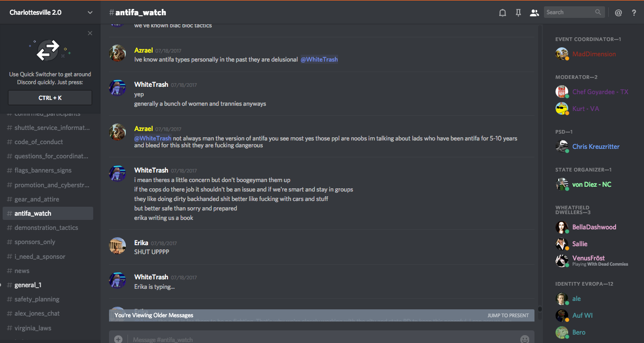644x343 pixels.
Task: Select member MadDimension in list
Action: click(x=594, y=54)
